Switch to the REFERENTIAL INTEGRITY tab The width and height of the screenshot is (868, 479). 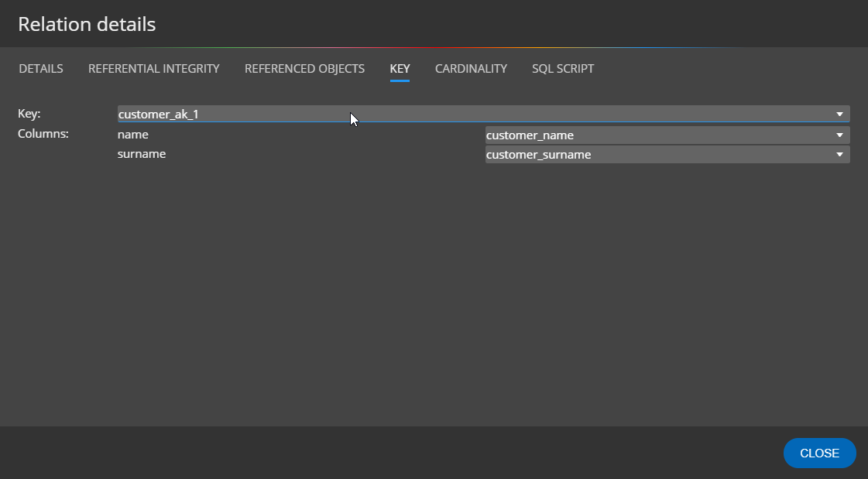tap(154, 69)
